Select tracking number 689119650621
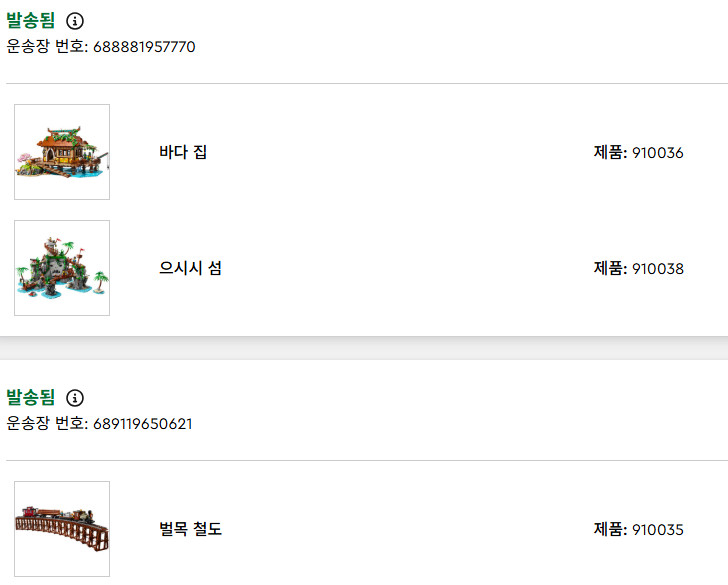The height and width of the screenshot is (585, 728). [143, 423]
